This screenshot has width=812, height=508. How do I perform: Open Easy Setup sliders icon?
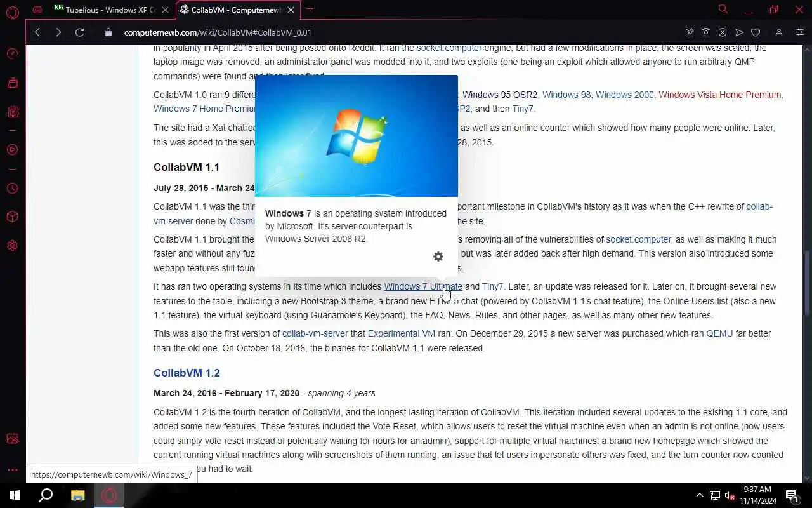point(800,32)
